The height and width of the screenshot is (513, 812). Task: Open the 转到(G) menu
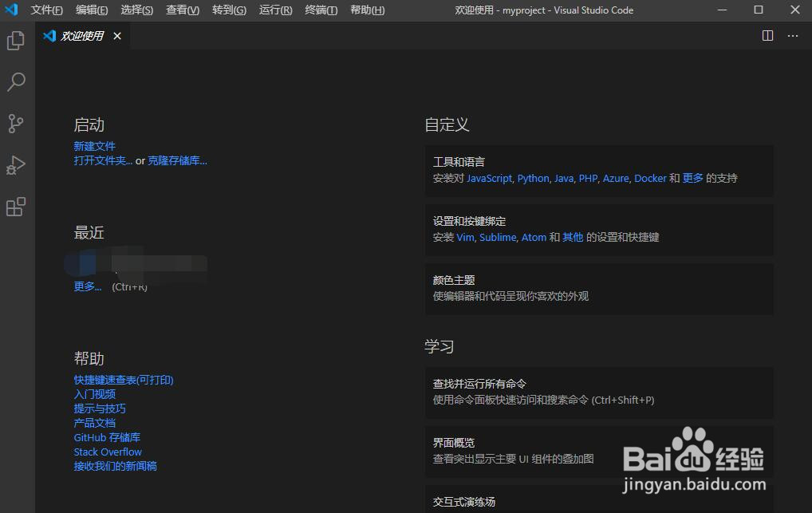click(x=229, y=10)
